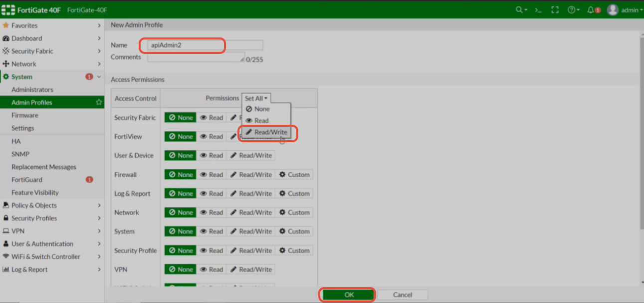Set Security Fabric permission to None
This screenshot has width=644, height=303.
point(181,118)
